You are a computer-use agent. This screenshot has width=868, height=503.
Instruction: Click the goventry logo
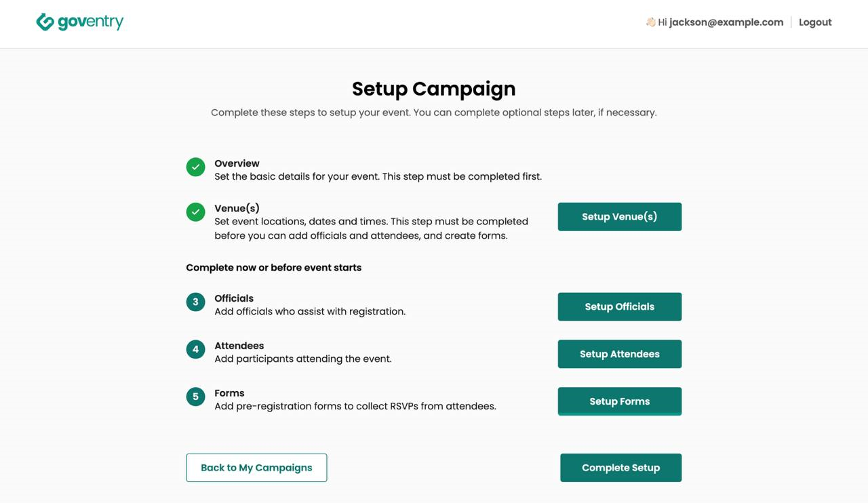click(80, 22)
